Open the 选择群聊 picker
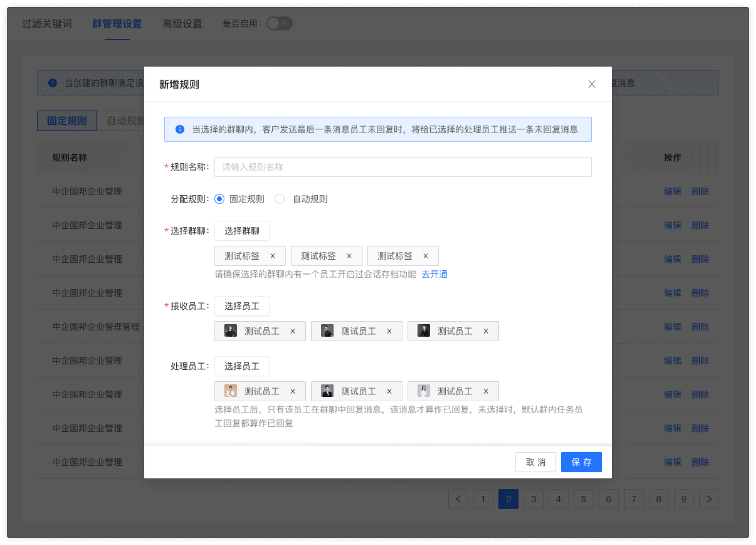The image size is (756, 545). tap(242, 230)
